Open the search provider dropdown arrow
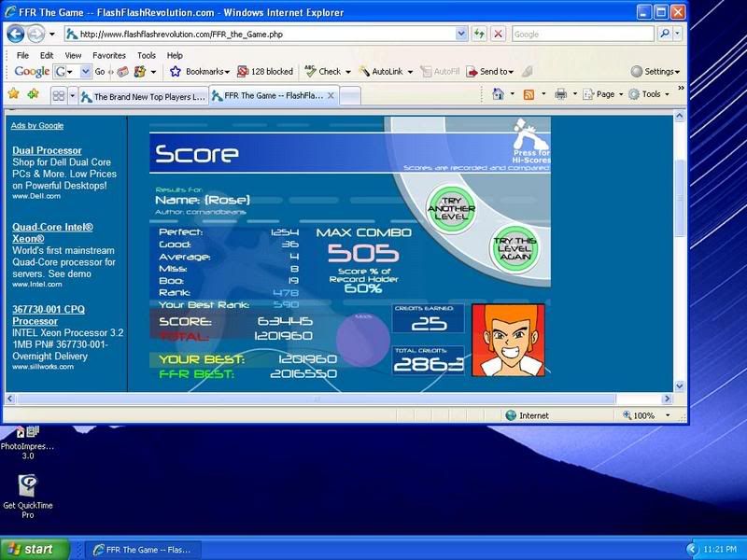Image resolution: width=747 pixels, height=560 pixels. [678, 34]
